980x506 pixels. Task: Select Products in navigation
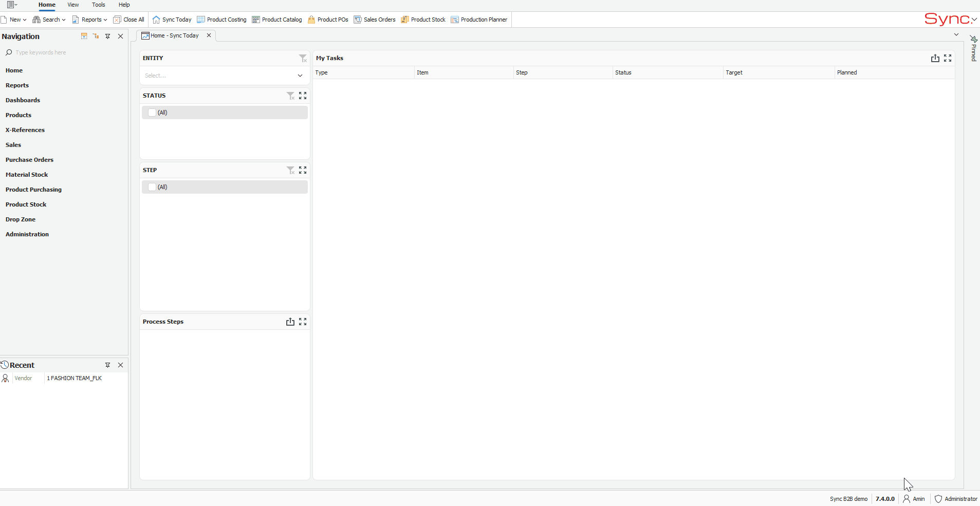click(x=19, y=115)
